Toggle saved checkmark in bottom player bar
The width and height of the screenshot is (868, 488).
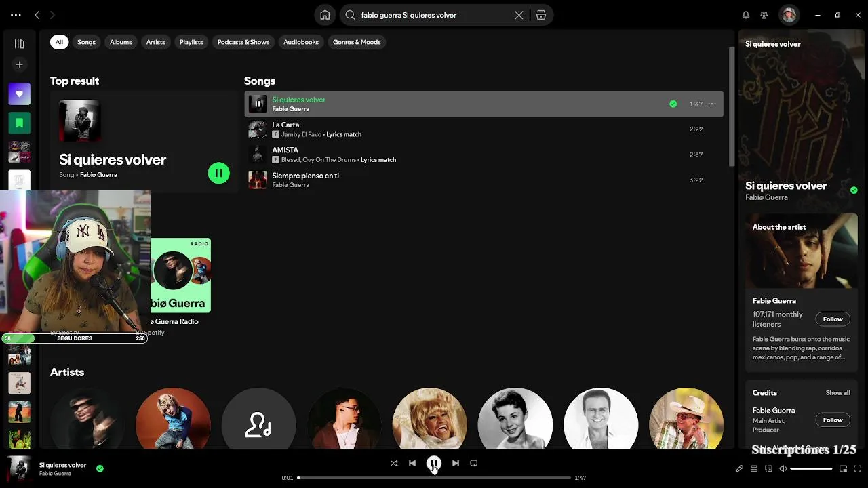coord(100,468)
